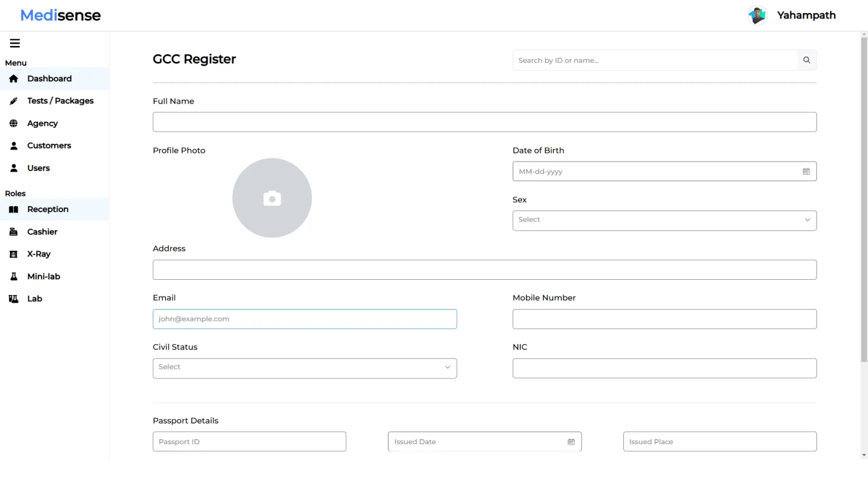Click the profile photo camera placeholder
The height and width of the screenshot is (488, 868).
point(272,198)
